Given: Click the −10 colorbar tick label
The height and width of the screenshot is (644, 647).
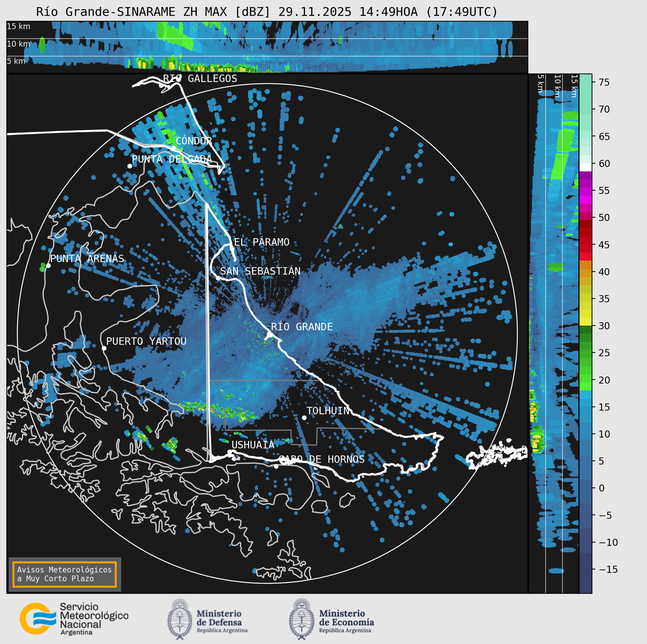Looking at the screenshot, I should pyautogui.click(x=608, y=542).
